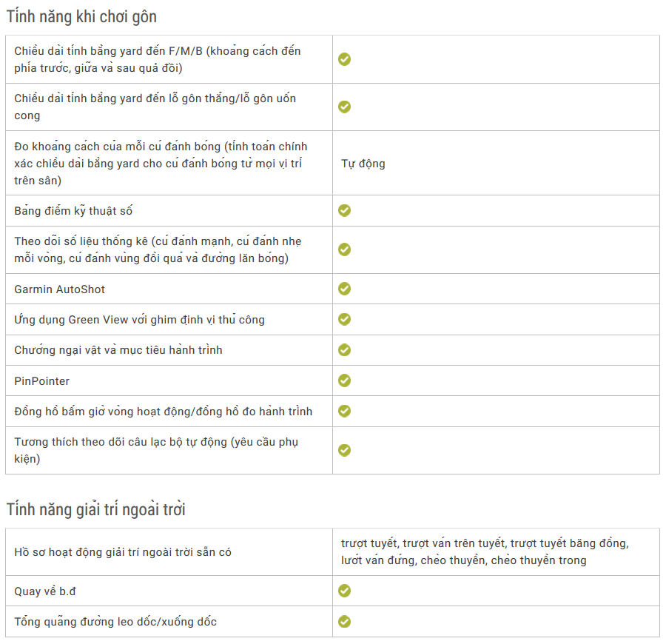Click checkmark for Tương thích theo dõi câu lạc bộ
The width and height of the screenshot is (666, 644).
344,450
